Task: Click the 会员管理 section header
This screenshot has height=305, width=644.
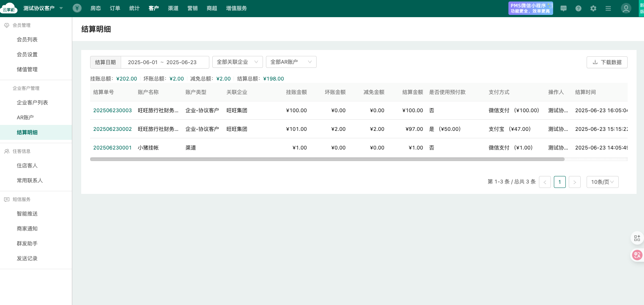Action: 22,25
